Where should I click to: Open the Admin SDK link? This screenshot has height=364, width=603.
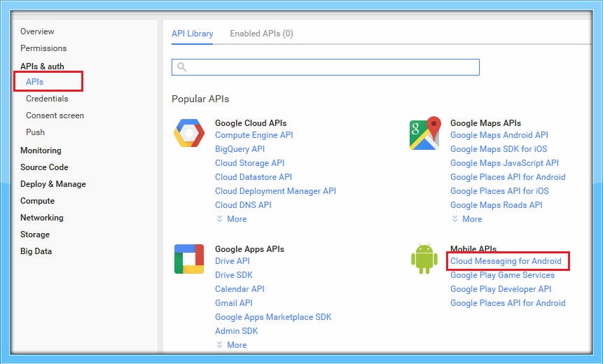pyautogui.click(x=237, y=331)
